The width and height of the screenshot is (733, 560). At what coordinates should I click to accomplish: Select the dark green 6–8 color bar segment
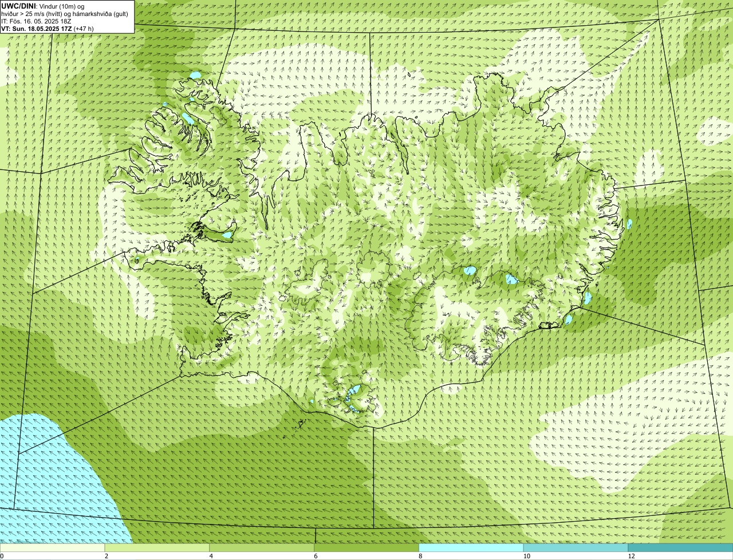[x=366, y=547]
